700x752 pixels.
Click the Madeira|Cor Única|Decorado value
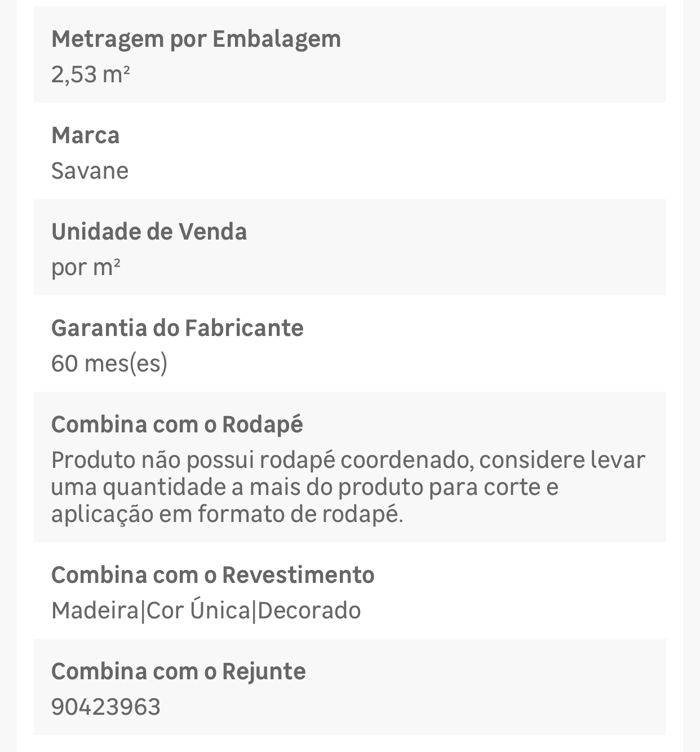tap(206, 611)
